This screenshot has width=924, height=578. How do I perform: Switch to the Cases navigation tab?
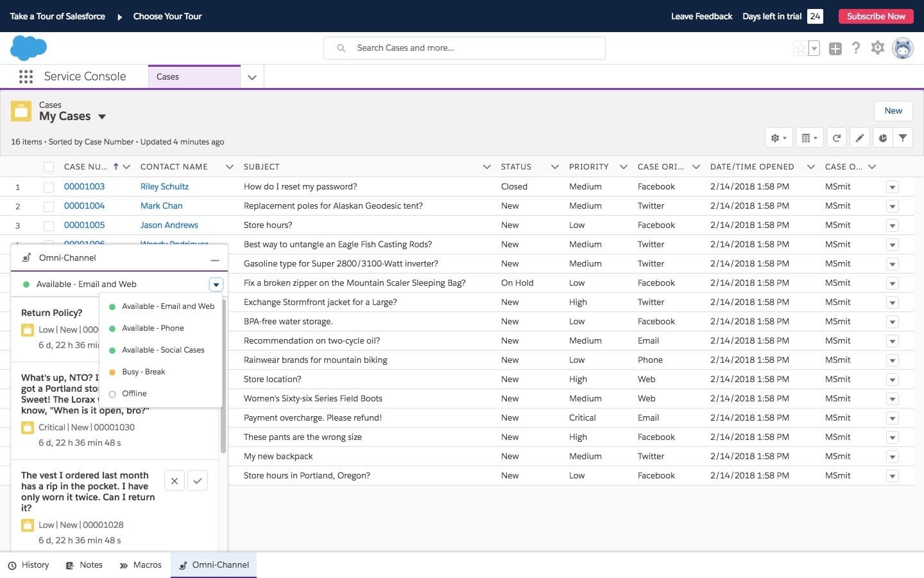pyautogui.click(x=194, y=76)
